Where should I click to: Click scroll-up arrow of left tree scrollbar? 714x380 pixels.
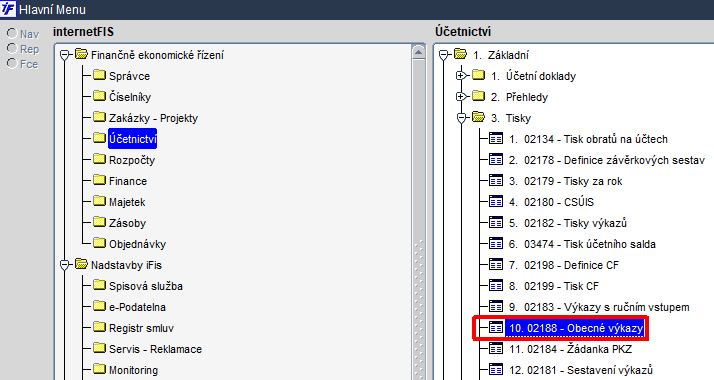[x=418, y=52]
